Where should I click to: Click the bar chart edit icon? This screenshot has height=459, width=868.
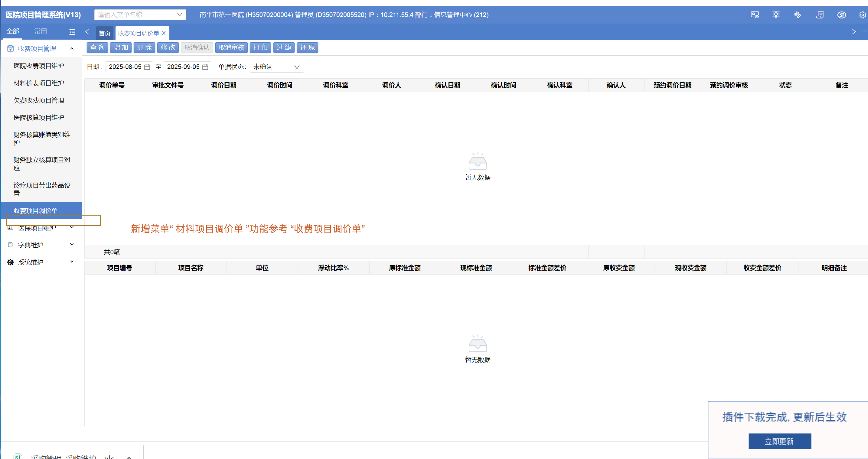pos(797,15)
